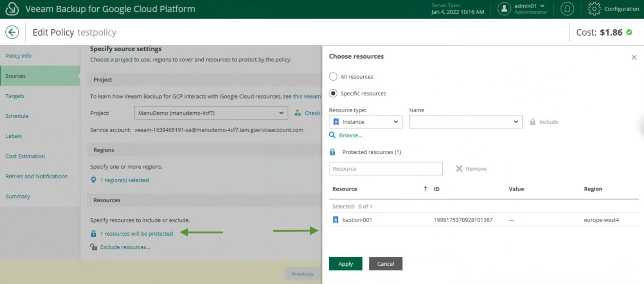The image size is (644, 284).
Task: Click the Include lock icon
Action: pyautogui.click(x=533, y=122)
